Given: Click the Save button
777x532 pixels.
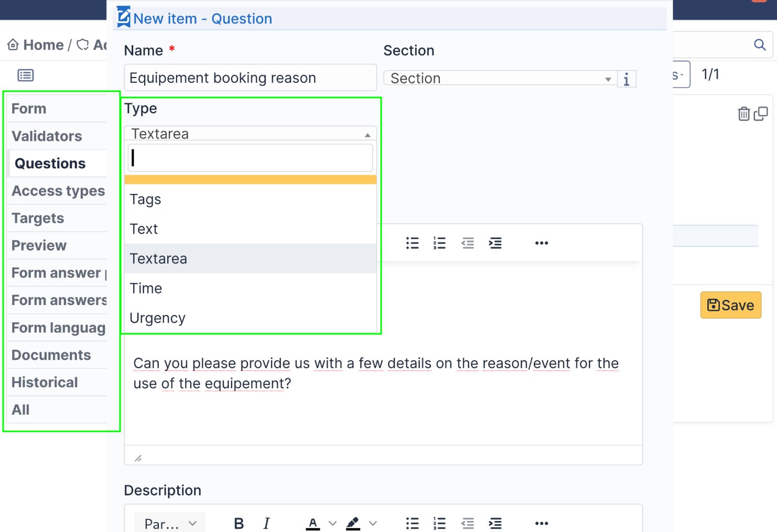Looking at the screenshot, I should 730,305.
